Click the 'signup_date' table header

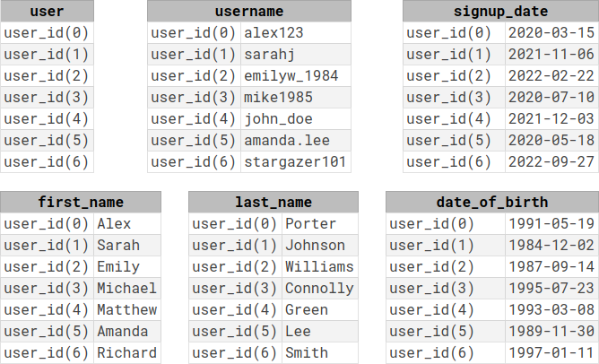501,11
